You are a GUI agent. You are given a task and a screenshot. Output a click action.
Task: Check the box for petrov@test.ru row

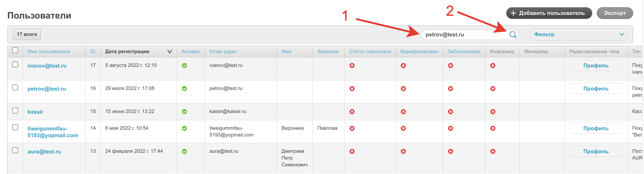tap(15, 87)
